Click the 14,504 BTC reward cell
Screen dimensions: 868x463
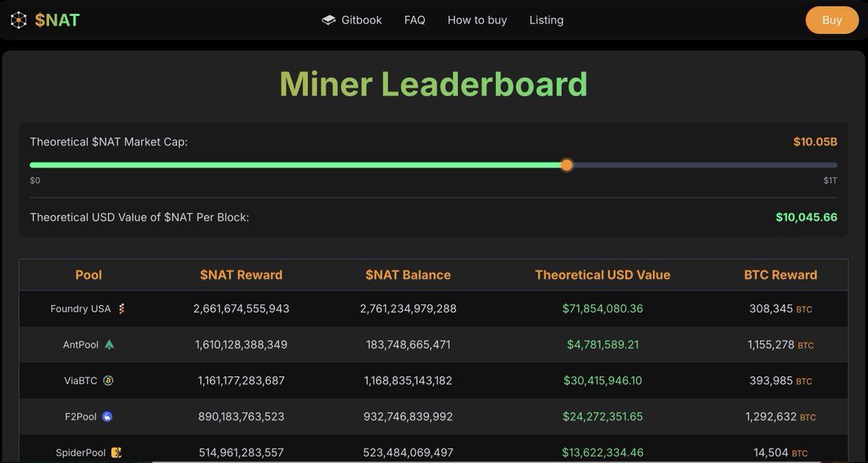(x=780, y=453)
